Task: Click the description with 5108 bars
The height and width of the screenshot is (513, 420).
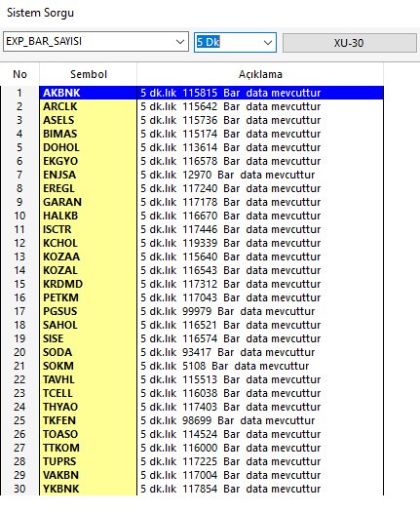Action: point(224,366)
